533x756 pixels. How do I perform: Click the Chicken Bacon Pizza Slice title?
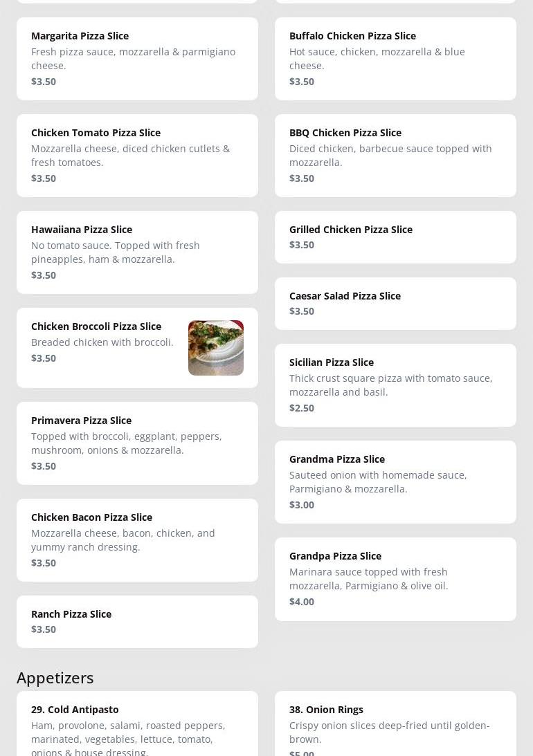91,517
